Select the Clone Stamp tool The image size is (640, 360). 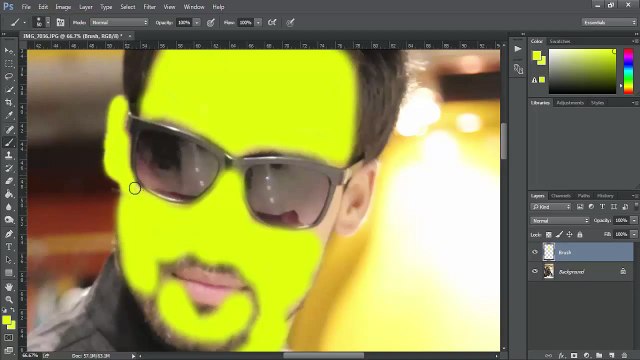(x=9, y=155)
